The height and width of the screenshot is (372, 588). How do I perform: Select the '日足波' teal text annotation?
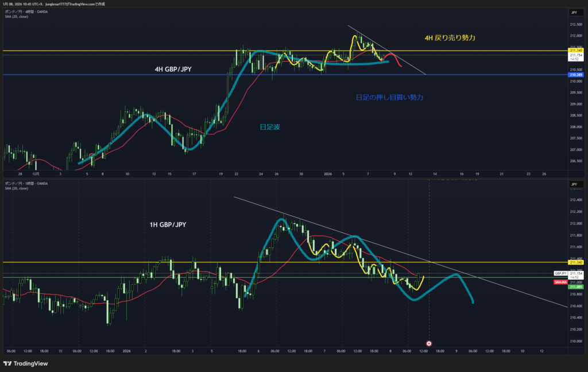coord(270,125)
